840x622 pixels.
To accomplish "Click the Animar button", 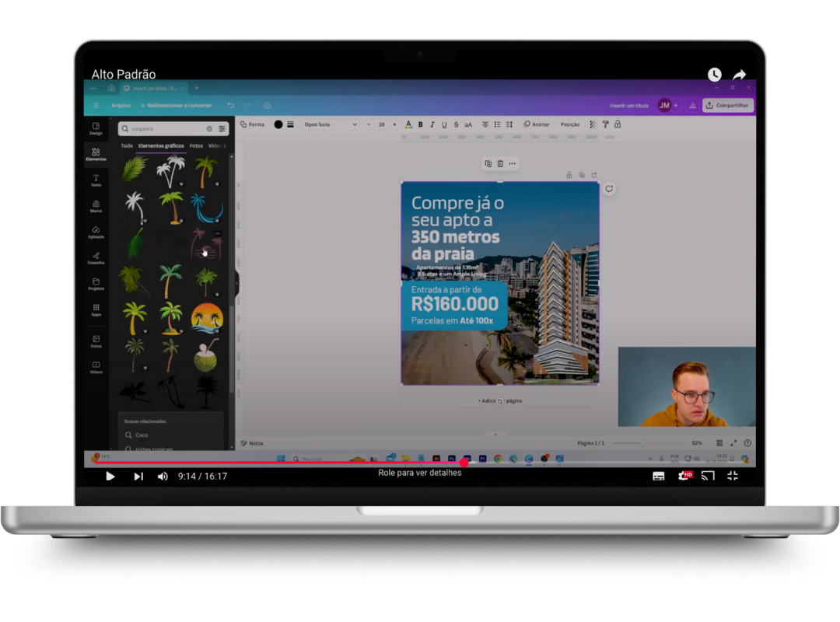I will (x=537, y=124).
